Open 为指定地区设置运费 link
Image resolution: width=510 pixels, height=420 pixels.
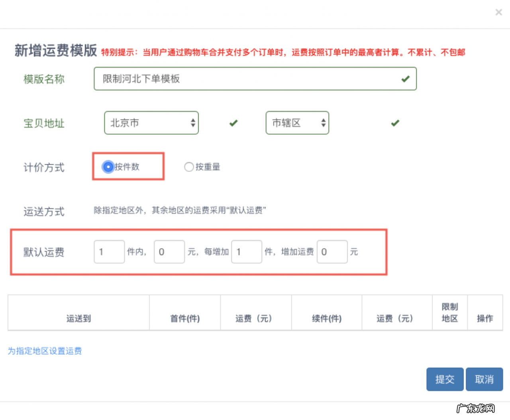click(x=45, y=351)
